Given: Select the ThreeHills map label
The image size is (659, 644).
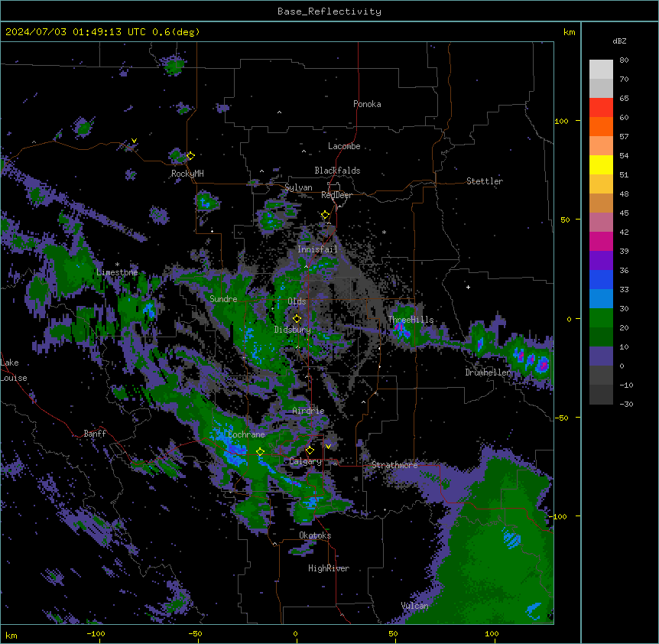Looking at the screenshot, I should (x=411, y=320).
